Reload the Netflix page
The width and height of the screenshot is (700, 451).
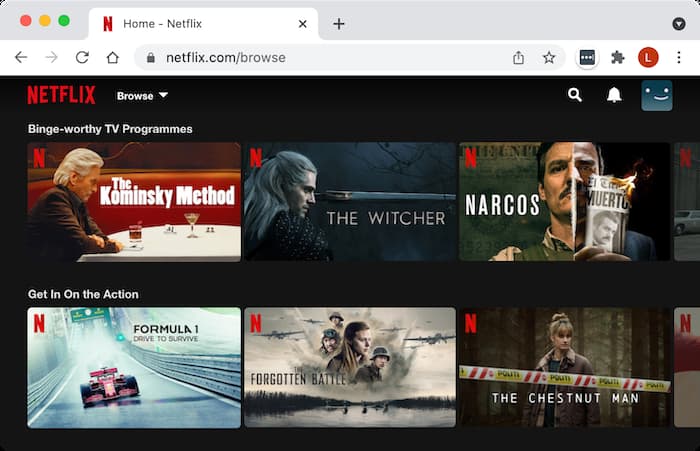pos(82,57)
